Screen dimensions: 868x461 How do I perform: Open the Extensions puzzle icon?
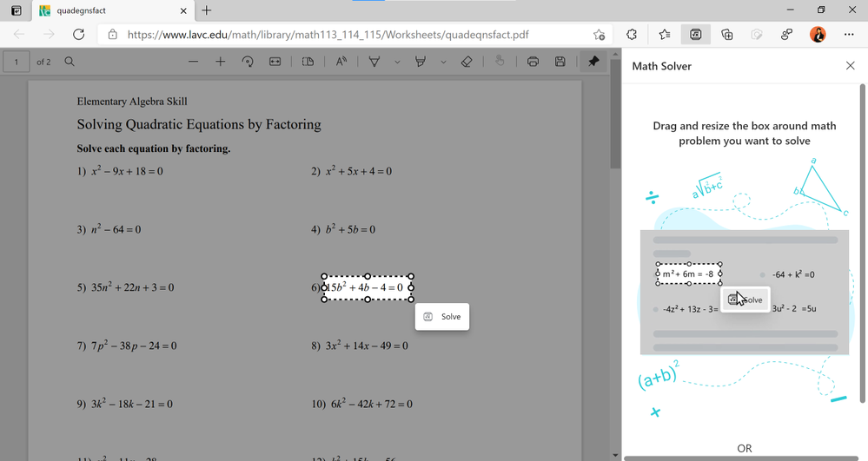632,35
